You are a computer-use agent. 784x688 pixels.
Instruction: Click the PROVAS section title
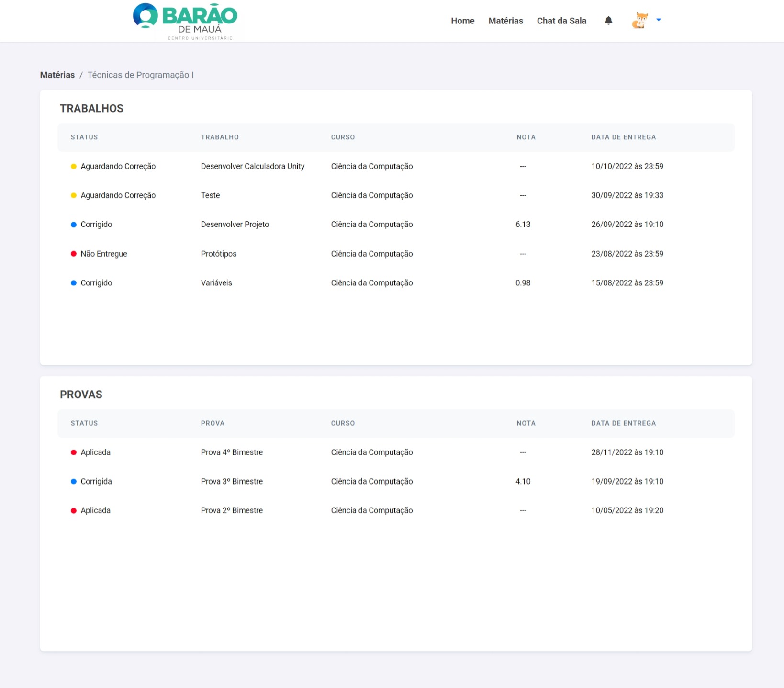81,395
